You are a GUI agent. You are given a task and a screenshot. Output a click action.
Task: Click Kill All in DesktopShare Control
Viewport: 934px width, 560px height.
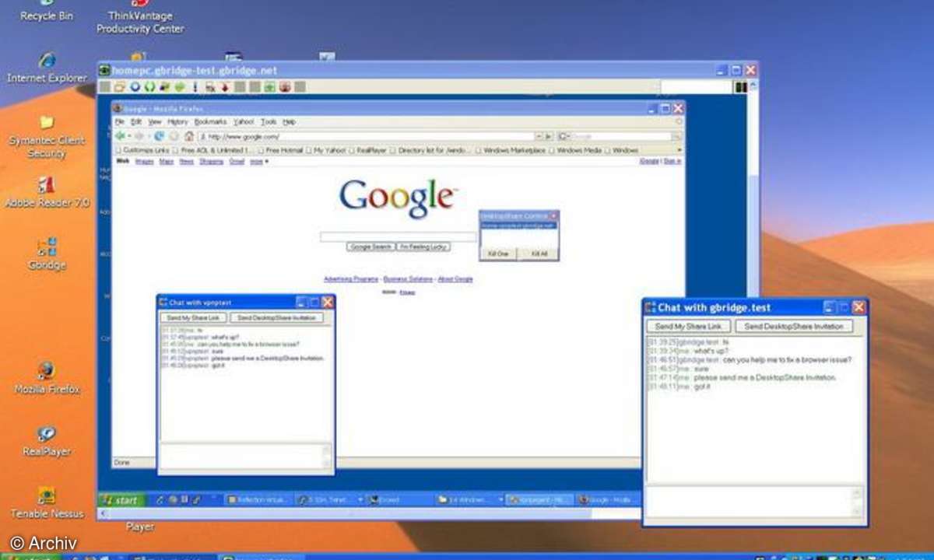coord(539,254)
